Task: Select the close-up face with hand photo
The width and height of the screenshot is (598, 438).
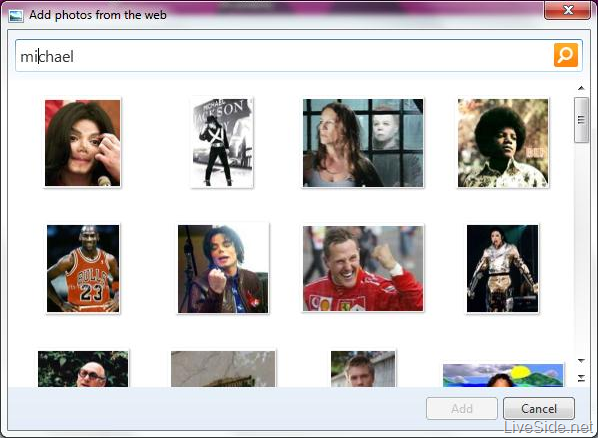Action: (x=82, y=143)
